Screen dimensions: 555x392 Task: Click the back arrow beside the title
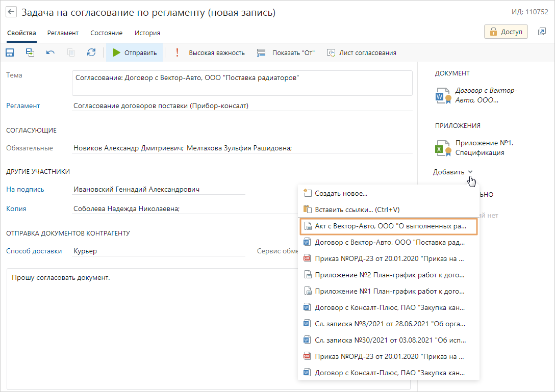[x=11, y=12]
